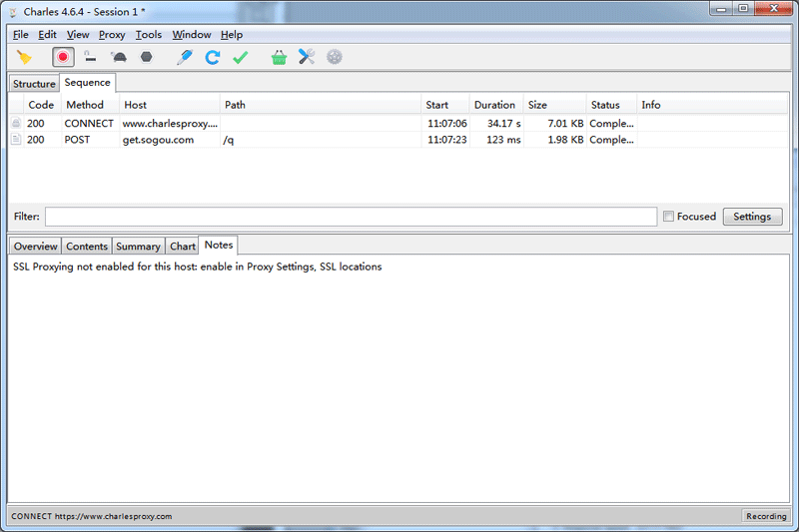799x532 pixels.
Task: Toggle the SSL Proxying lock icon
Action: point(90,58)
